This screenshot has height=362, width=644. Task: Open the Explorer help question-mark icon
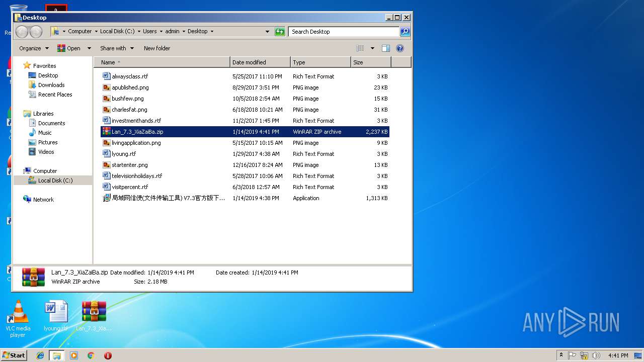click(400, 48)
